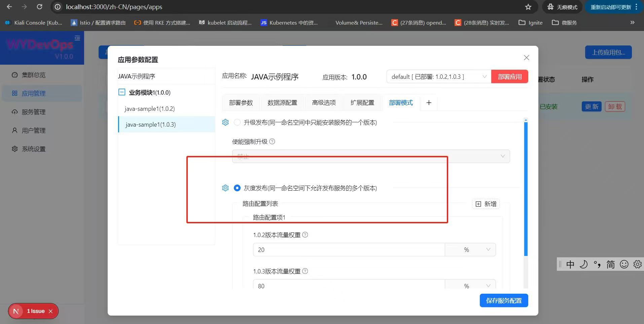Screen dimensions: 644x324
Task: Click help icon next to 1.0.2版本流量权重
Action: pos(305,235)
